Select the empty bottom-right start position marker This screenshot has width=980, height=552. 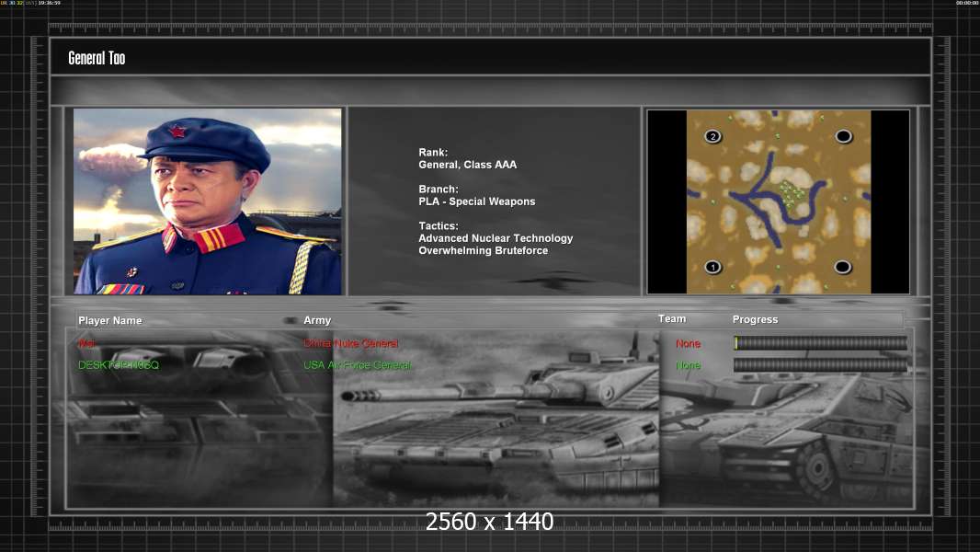(843, 267)
